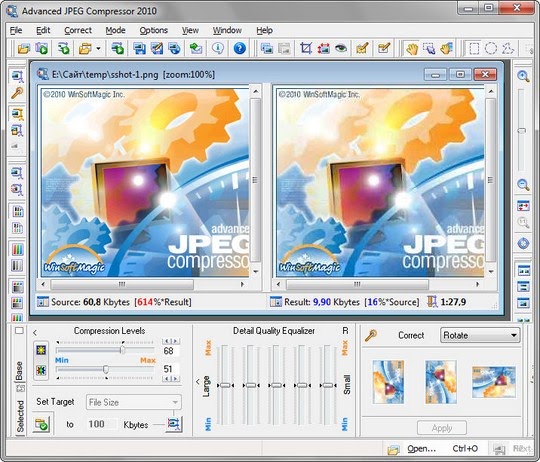
Task: Select the elliptical selection tool
Action: click(x=491, y=49)
